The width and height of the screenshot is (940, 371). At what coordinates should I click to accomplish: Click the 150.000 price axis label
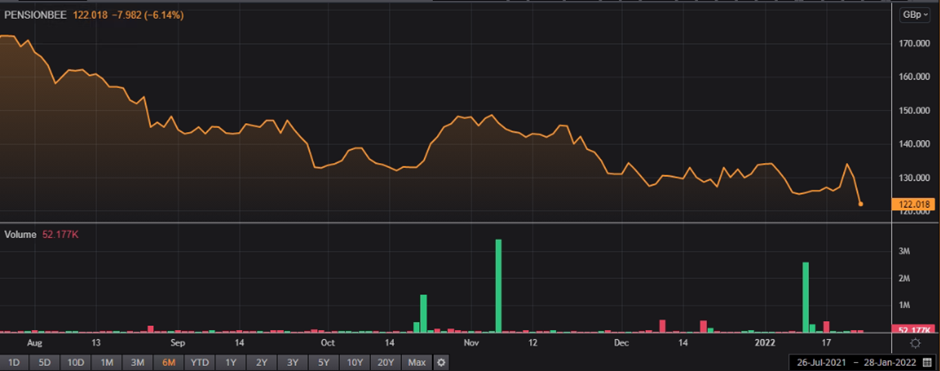(x=914, y=111)
